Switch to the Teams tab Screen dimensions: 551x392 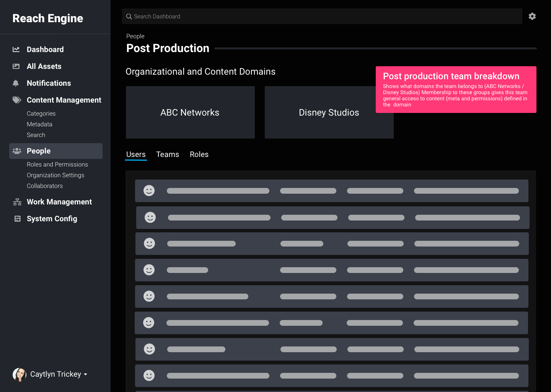168,154
